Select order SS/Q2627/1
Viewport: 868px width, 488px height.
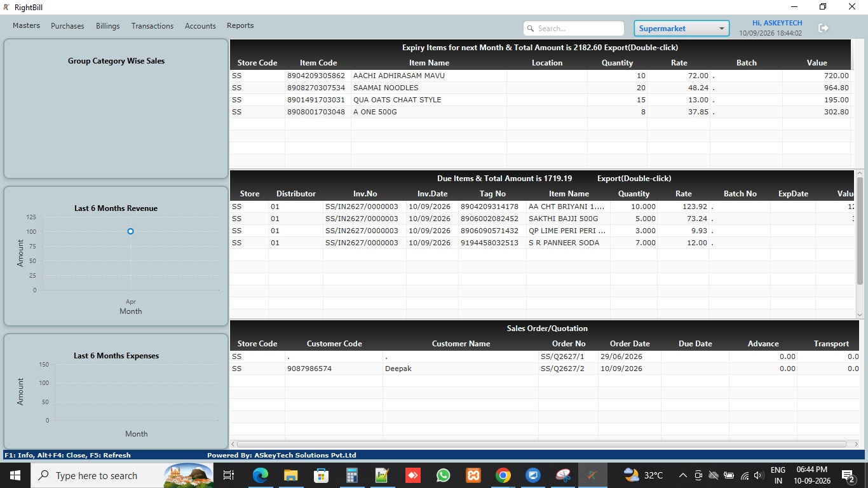562,356
